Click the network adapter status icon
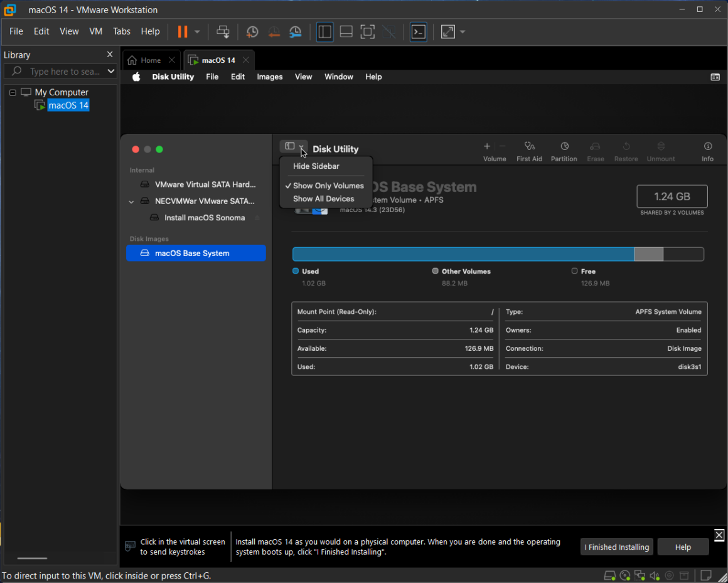Viewport: 728px width, 583px height. pos(640,576)
